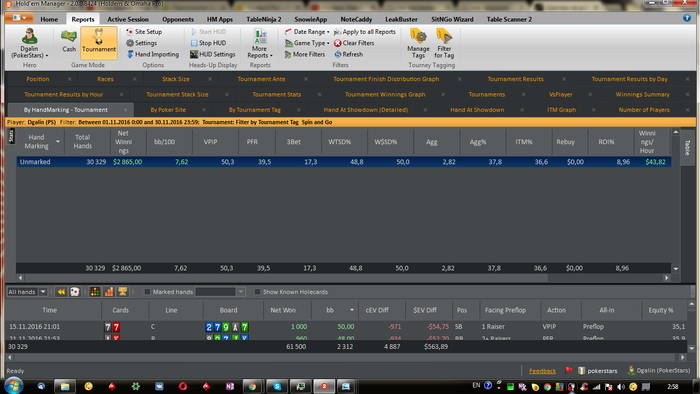Open Filter for Tag
This screenshot has height=394, width=700.
pos(444,43)
